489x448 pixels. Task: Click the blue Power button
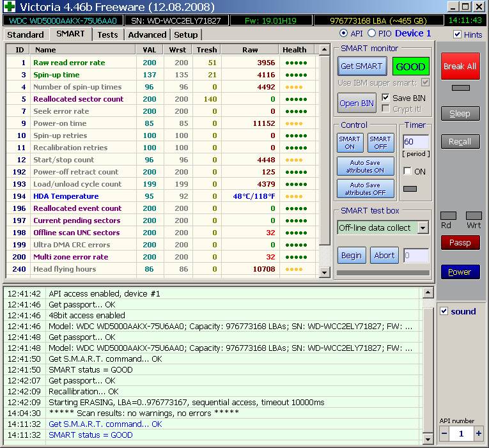460,272
